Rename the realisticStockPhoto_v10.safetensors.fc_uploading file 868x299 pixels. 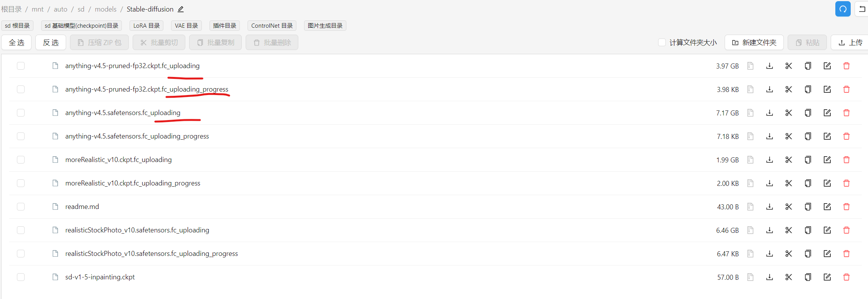point(827,230)
